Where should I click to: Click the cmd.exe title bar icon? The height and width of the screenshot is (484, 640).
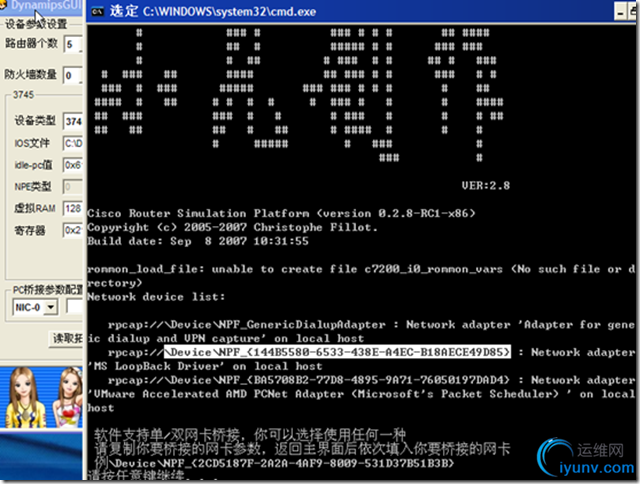pos(97,11)
